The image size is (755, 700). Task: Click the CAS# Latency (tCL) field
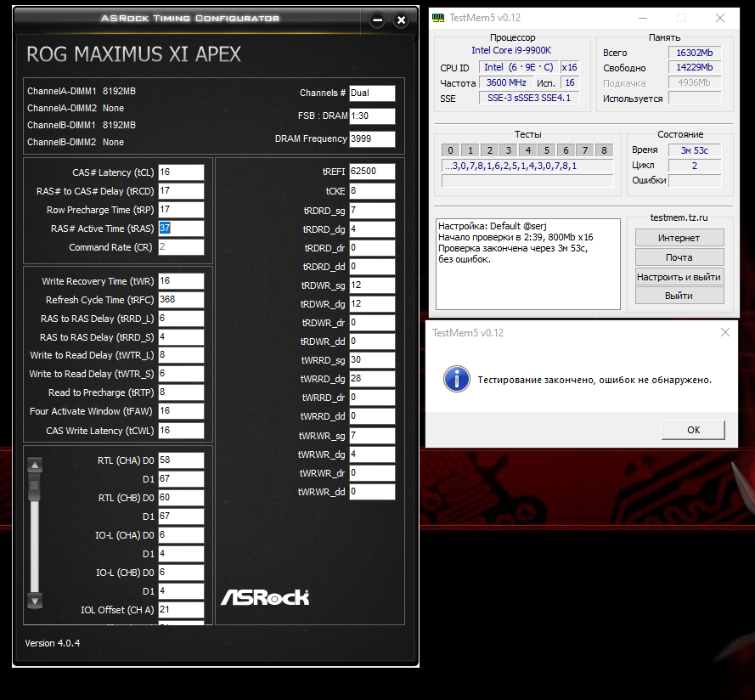click(181, 172)
